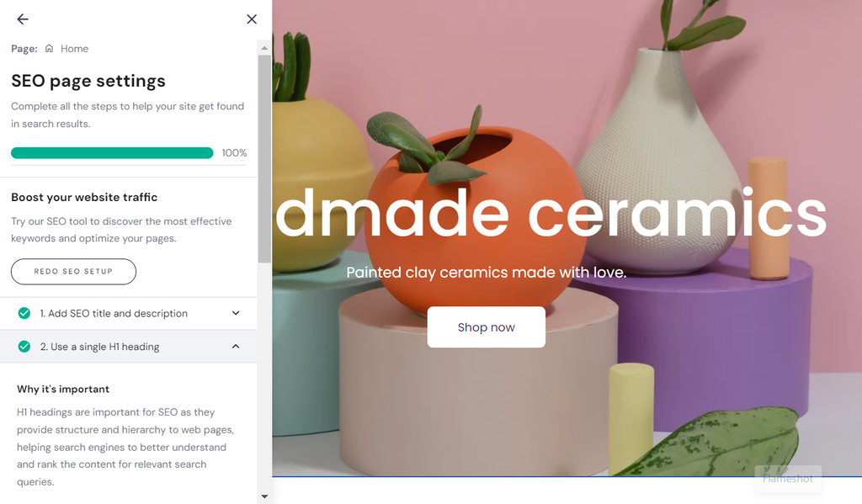Select the Home page label
862x504 pixels.
click(x=74, y=48)
